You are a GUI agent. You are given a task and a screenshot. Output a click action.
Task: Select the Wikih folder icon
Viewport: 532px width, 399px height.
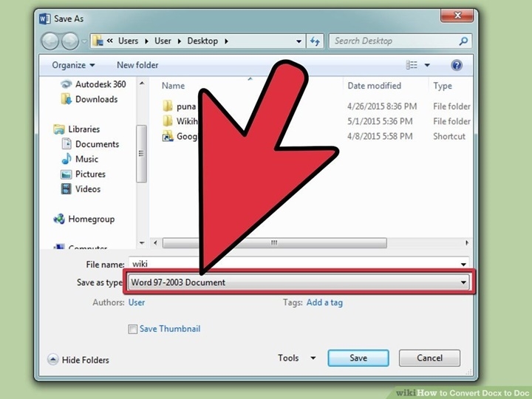pos(168,121)
